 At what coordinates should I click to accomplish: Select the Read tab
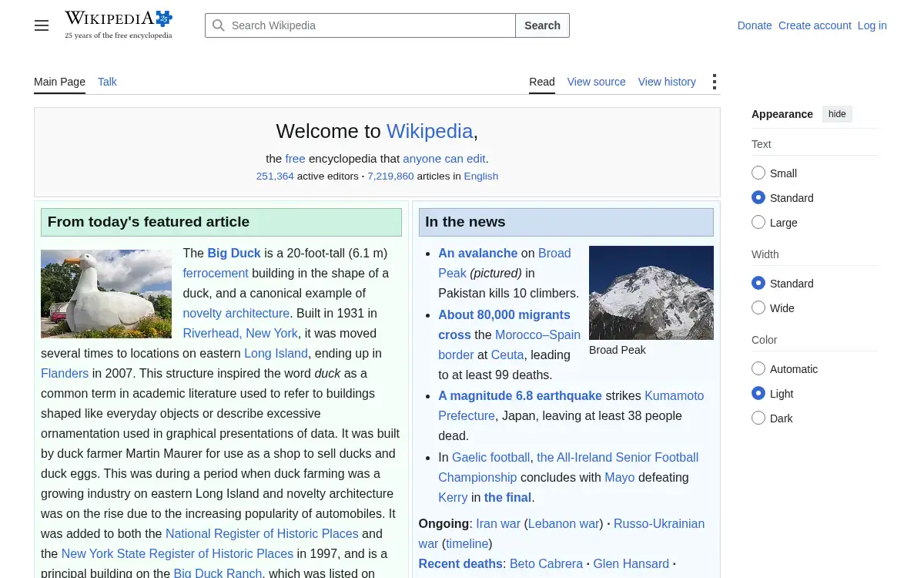click(542, 82)
